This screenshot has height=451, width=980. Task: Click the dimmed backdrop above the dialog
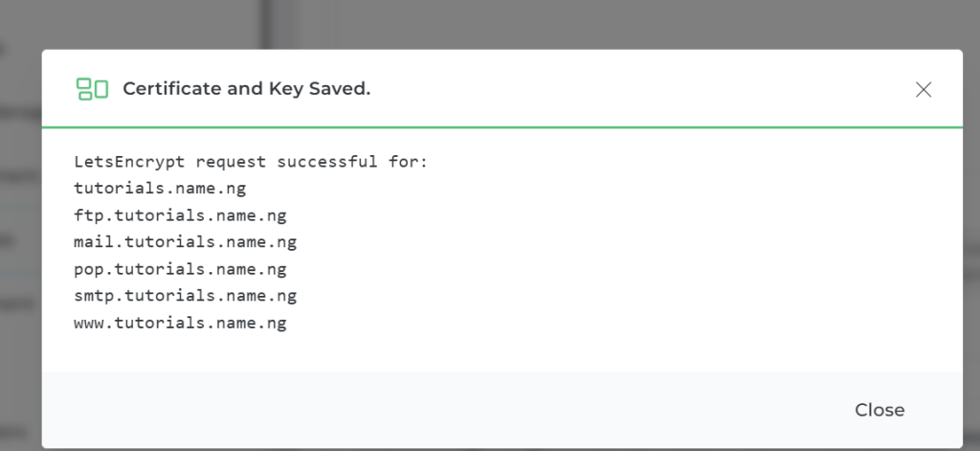coord(574,24)
